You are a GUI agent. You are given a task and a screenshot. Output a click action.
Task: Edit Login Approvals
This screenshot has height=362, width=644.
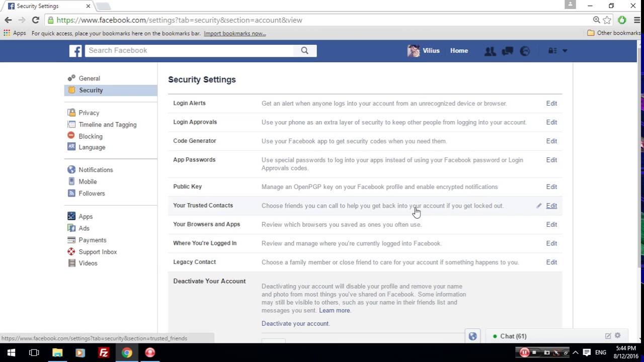click(551, 122)
